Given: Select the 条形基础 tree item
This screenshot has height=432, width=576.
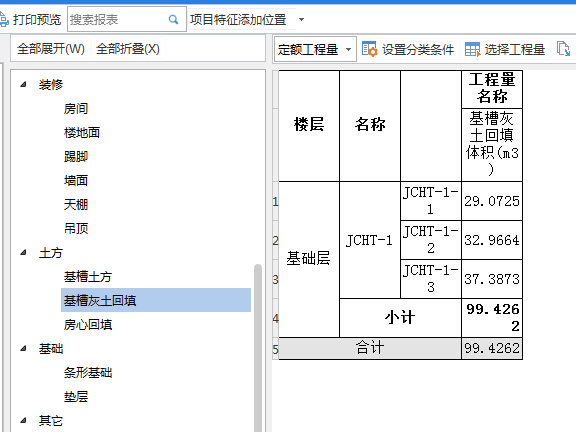Looking at the screenshot, I should click(x=87, y=373).
